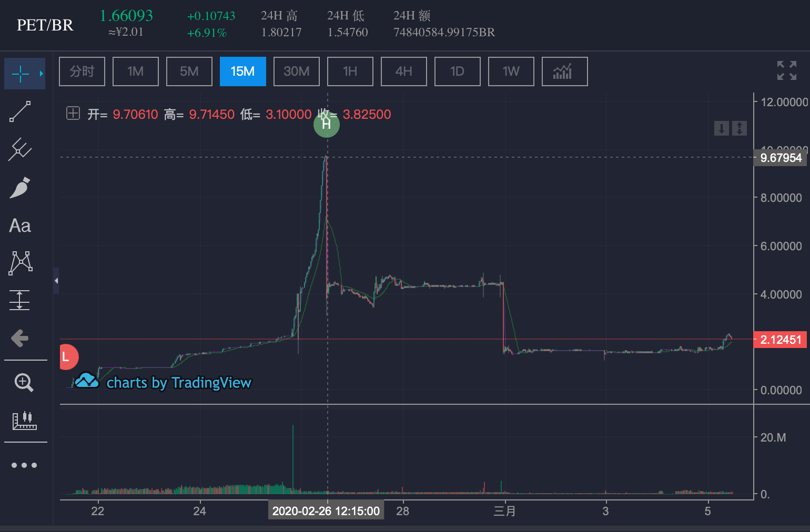Select the XABCD pattern tool
810x532 pixels.
(20, 263)
